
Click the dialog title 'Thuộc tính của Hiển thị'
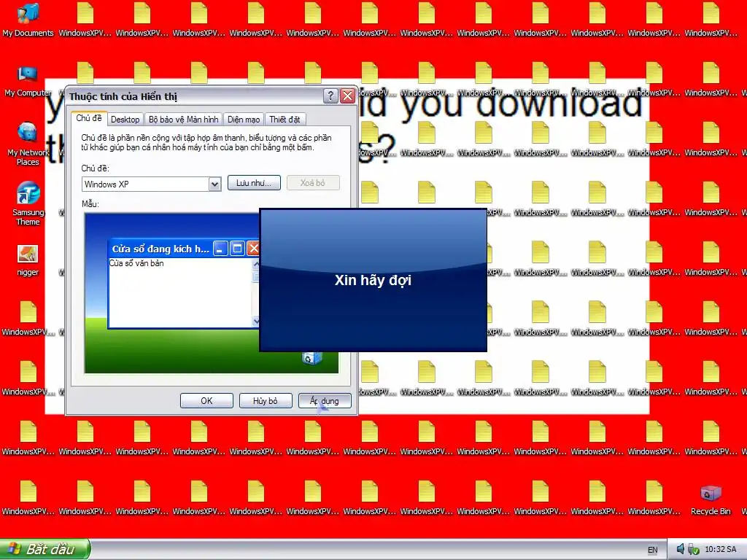123,96
